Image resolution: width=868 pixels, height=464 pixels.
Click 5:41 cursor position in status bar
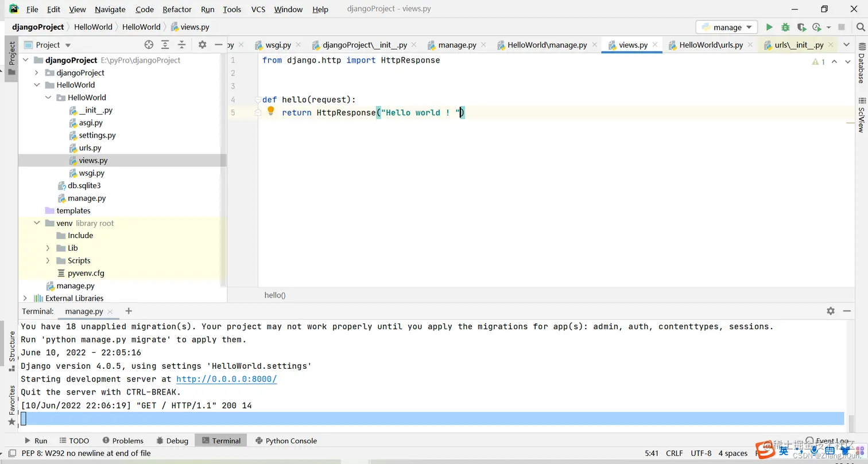coord(652,453)
